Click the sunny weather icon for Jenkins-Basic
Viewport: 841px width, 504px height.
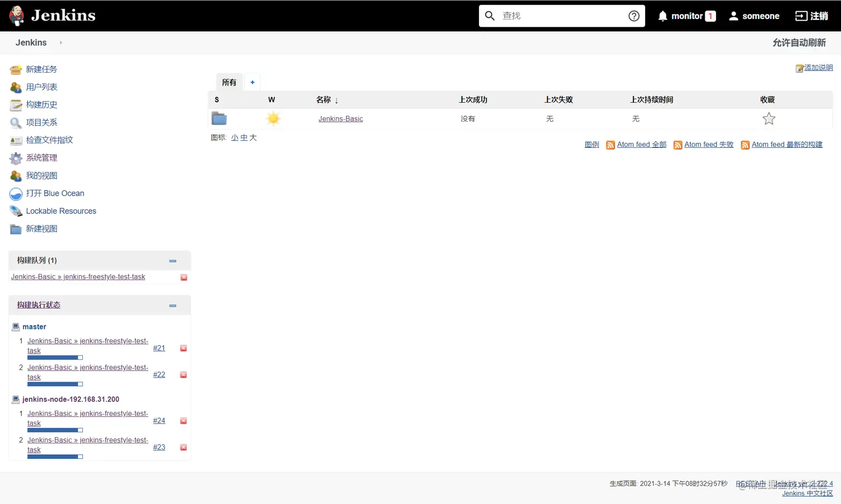[273, 118]
